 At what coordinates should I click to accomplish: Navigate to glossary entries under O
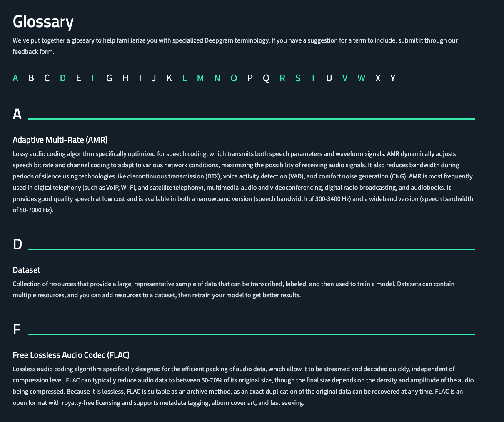[234, 78]
